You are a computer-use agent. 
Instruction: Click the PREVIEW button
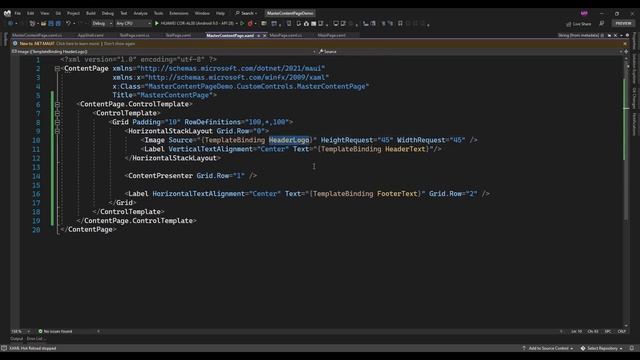click(x=623, y=24)
